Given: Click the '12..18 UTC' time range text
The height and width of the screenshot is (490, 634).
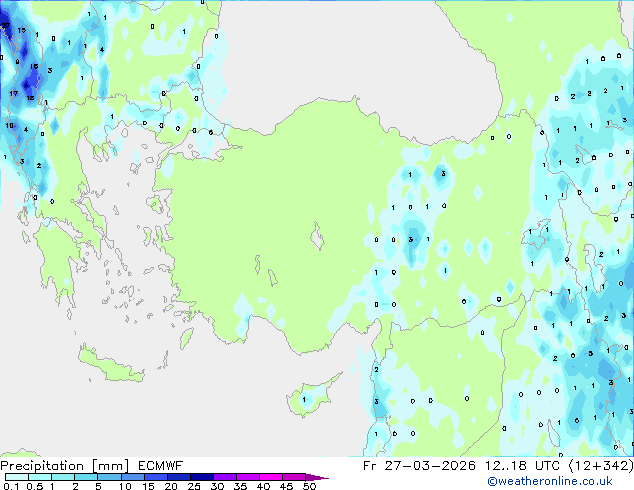Looking at the screenshot, I should tap(522, 466).
